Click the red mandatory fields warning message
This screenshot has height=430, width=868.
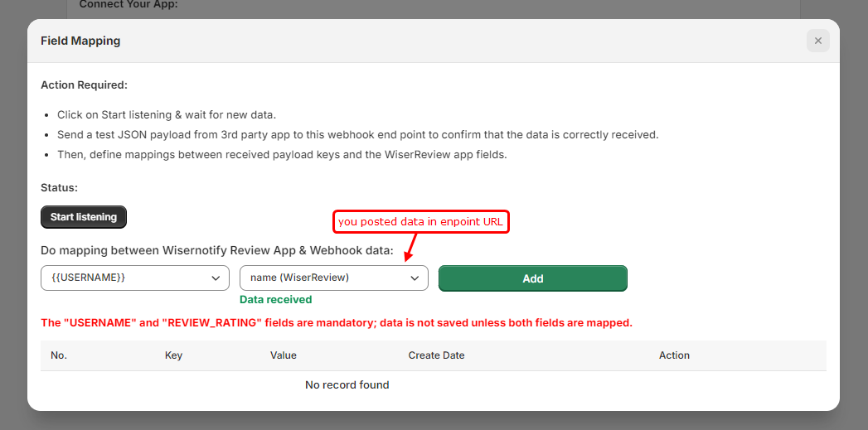337,322
